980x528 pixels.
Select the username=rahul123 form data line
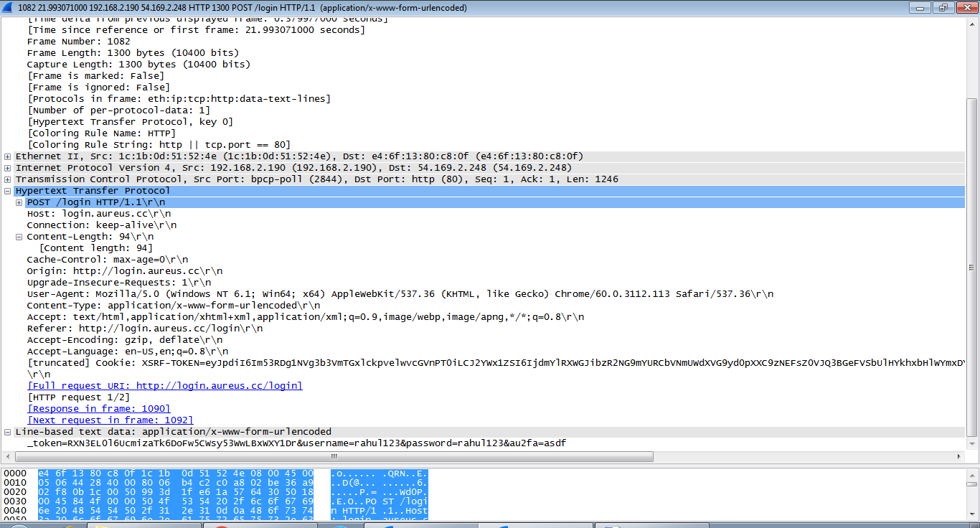[x=296, y=443]
